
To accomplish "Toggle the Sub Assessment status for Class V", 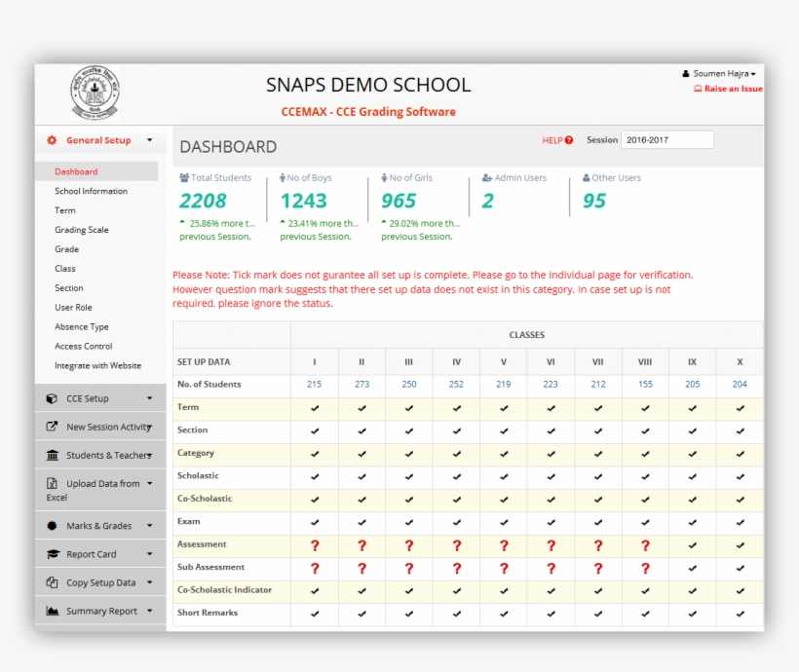I will [503, 567].
